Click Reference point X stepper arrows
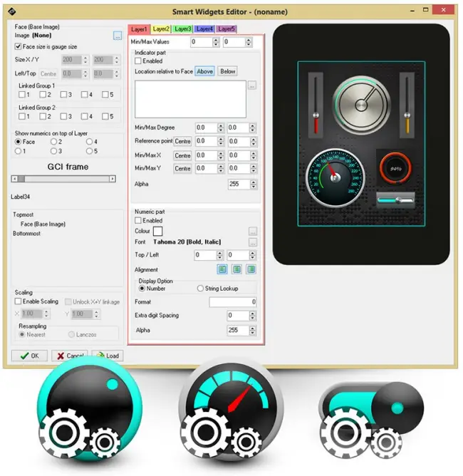Image resolution: width=463 pixels, height=476 pixels. [x=221, y=142]
